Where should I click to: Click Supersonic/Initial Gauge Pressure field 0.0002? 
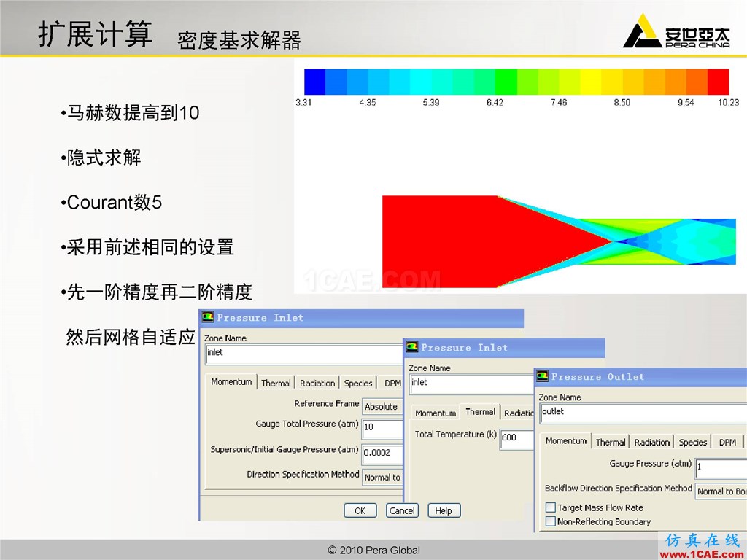[x=382, y=455]
